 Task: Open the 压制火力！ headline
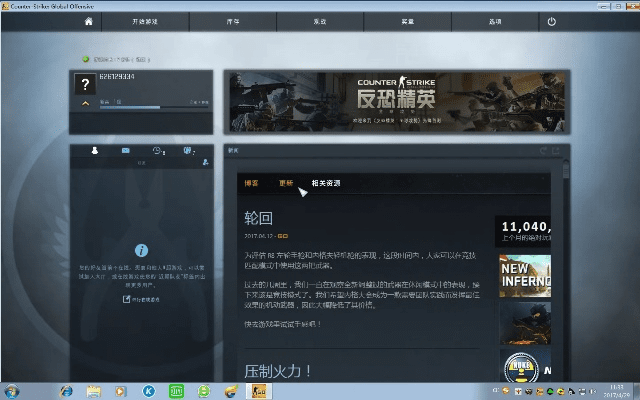point(278,371)
